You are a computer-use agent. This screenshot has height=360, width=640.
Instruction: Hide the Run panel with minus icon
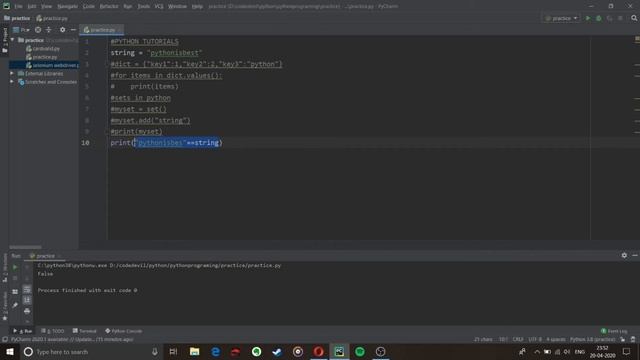[635, 255]
